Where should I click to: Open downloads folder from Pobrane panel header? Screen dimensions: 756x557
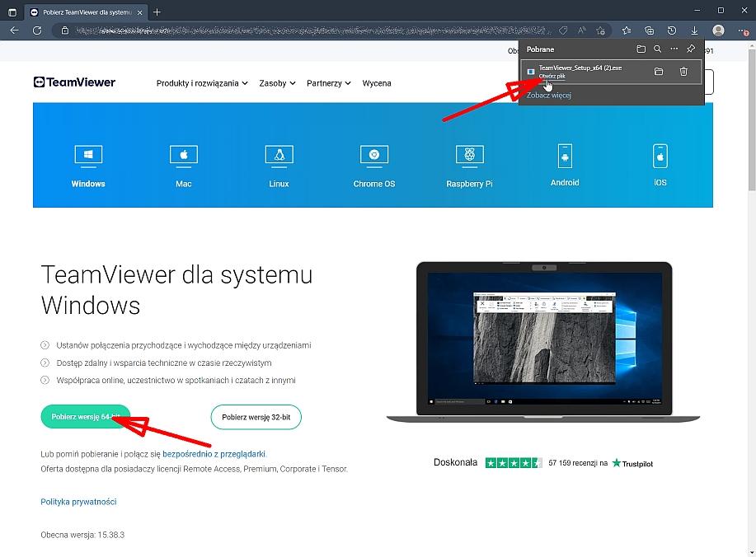tap(641, 49)
